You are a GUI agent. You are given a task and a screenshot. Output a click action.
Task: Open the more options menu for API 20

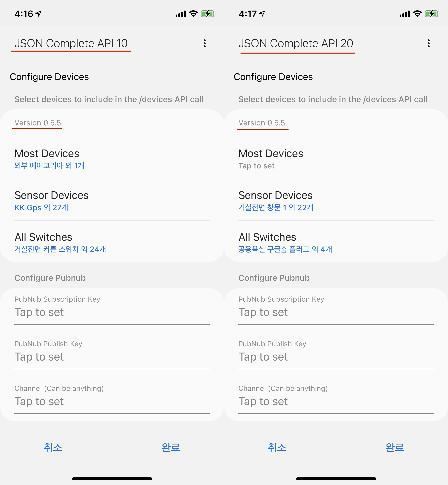[428, 43]
